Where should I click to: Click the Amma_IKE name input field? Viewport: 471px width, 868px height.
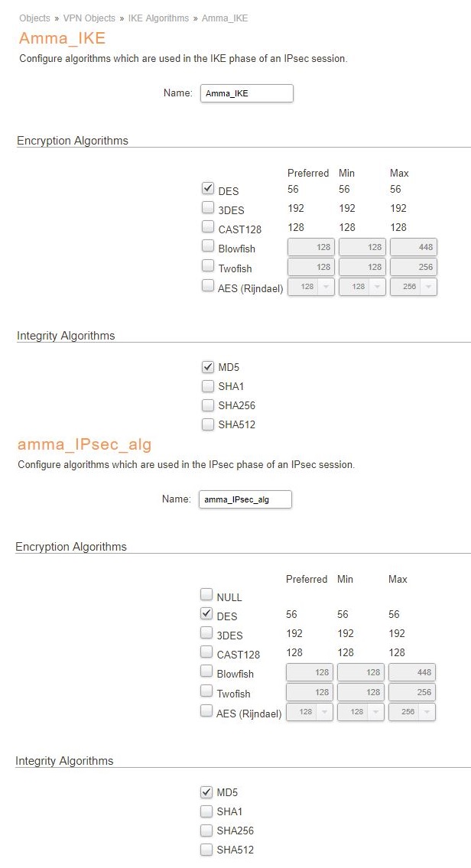[247, 93]
